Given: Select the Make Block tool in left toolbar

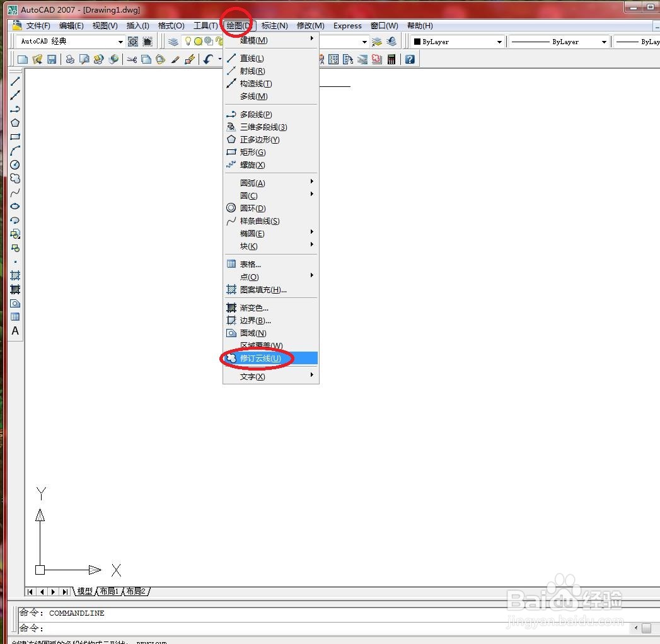Looking at the screenshot, I should coord(15,248).
